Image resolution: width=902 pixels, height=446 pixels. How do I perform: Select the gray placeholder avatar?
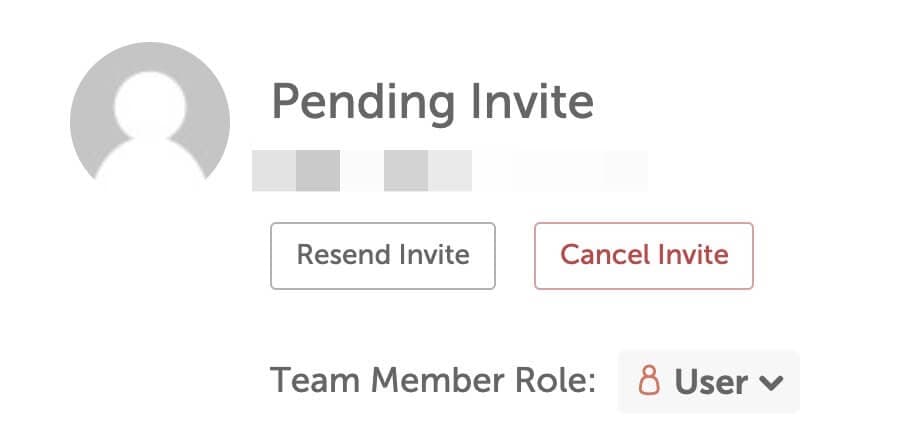click(x=150, y=111)
